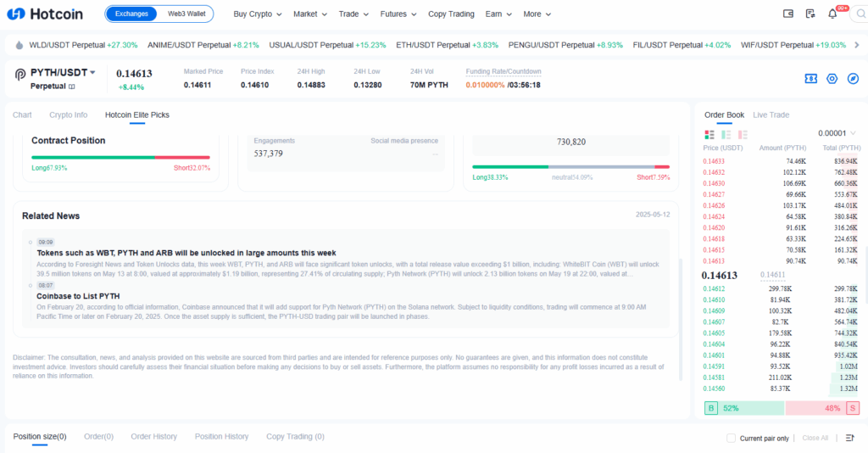Click the main content vertical scrollbar
Screen dimensions: 868x453
pyautogui.click(x=681, y=322)
